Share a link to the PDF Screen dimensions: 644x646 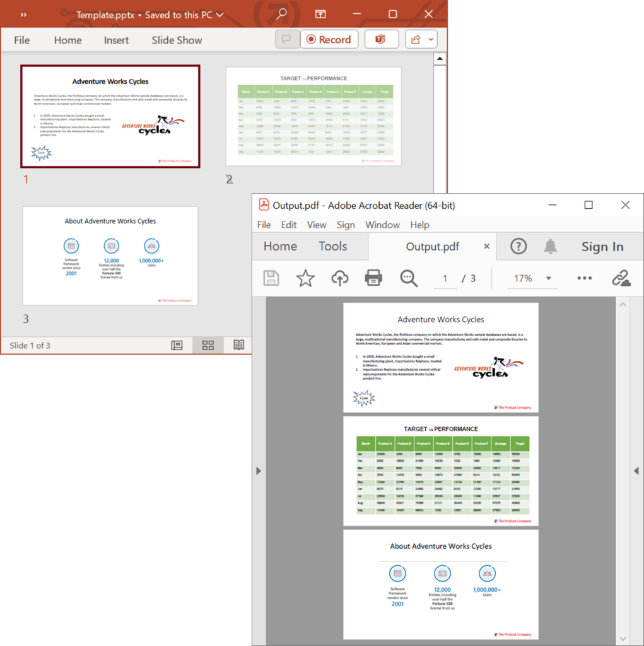[x=621, y=278]
